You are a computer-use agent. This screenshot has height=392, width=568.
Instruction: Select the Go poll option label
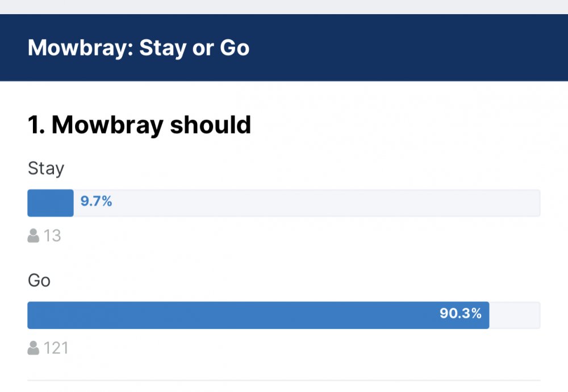(x=39, y=281)
